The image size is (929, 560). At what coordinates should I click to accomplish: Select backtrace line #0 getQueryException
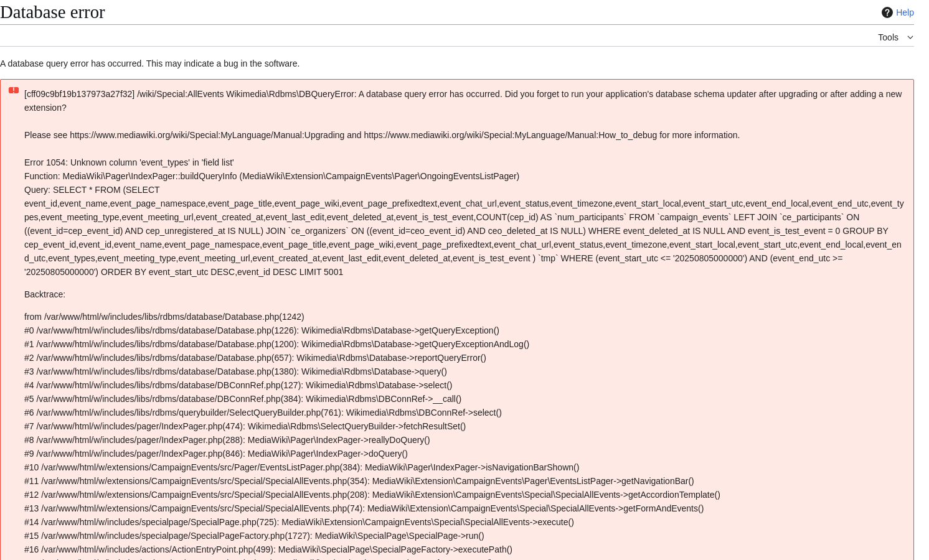(262, 330)
